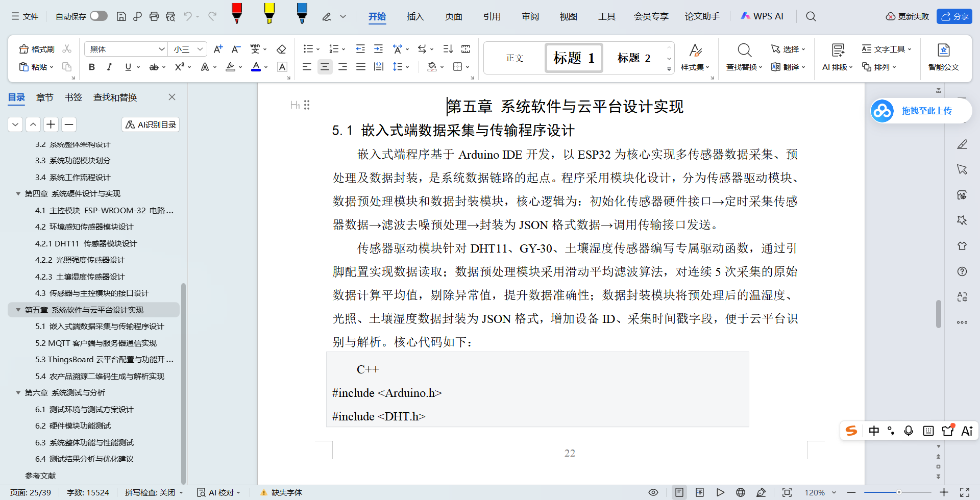Toggle Bold formatting
Image resolution: width=980 pixels, height=500 pixels.
92,67
